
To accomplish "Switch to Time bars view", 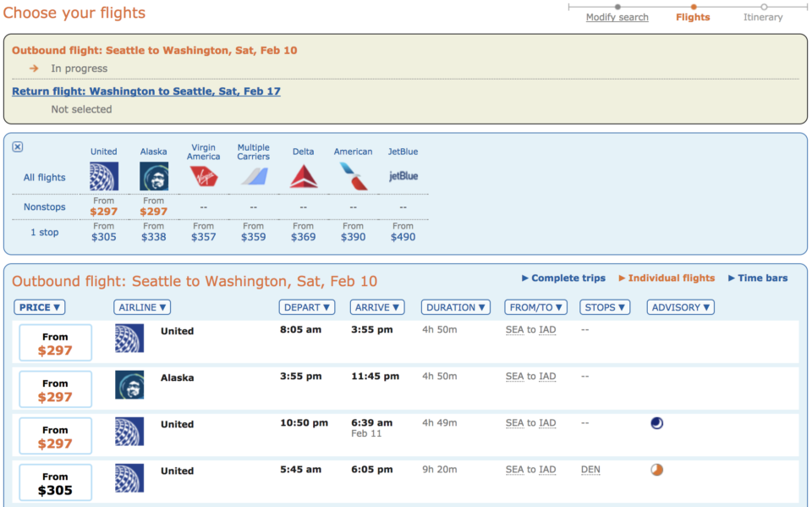I will pyautogui.click(x=758, y=278).
